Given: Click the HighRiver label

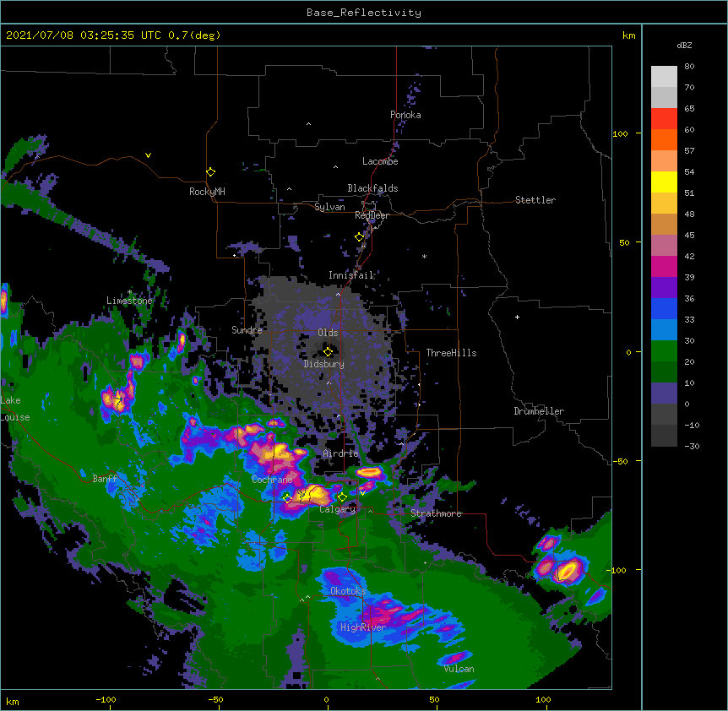Looking at the screenshot, I should pos(363,627).
